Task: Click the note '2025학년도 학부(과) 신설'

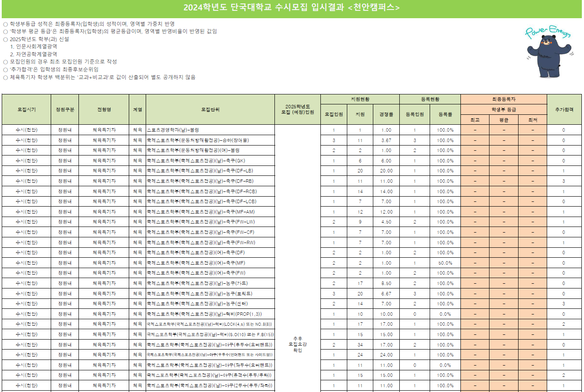Action: 36,39
